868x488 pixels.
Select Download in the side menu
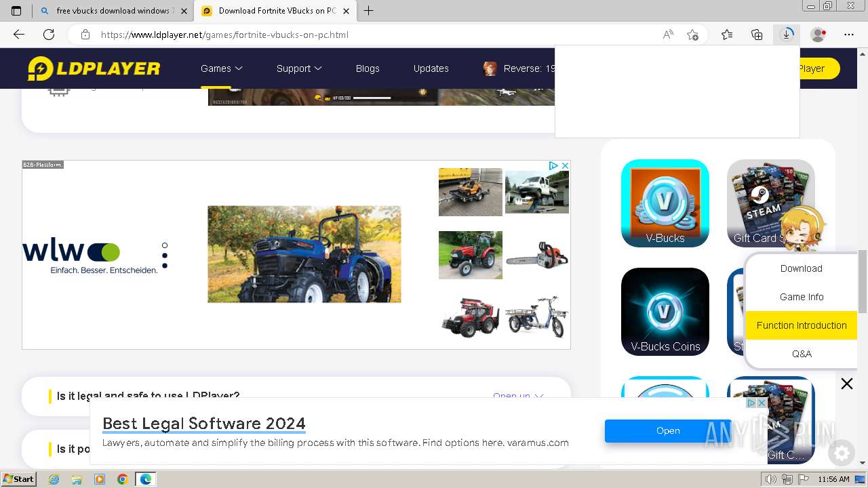tap(802, 268)
